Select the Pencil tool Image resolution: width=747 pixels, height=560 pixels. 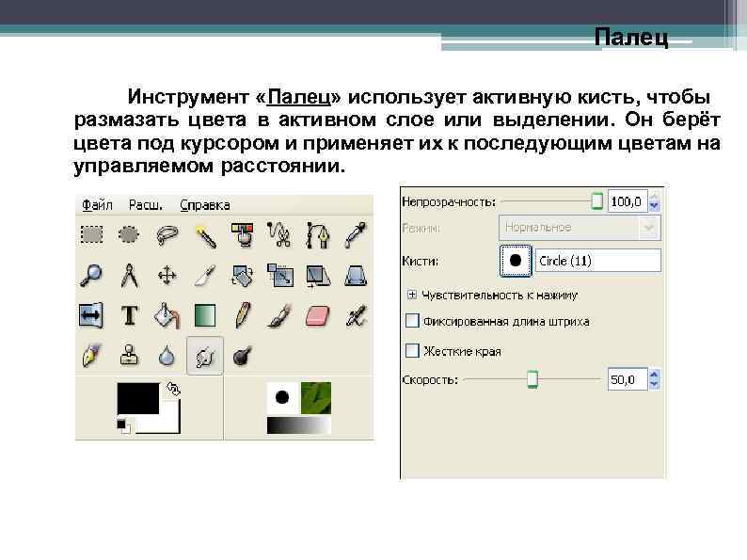tap(243, 315)
